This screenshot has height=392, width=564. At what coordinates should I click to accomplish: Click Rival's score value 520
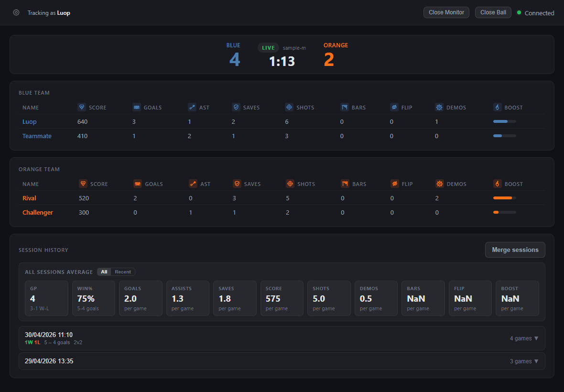click(x=84, y=198)
